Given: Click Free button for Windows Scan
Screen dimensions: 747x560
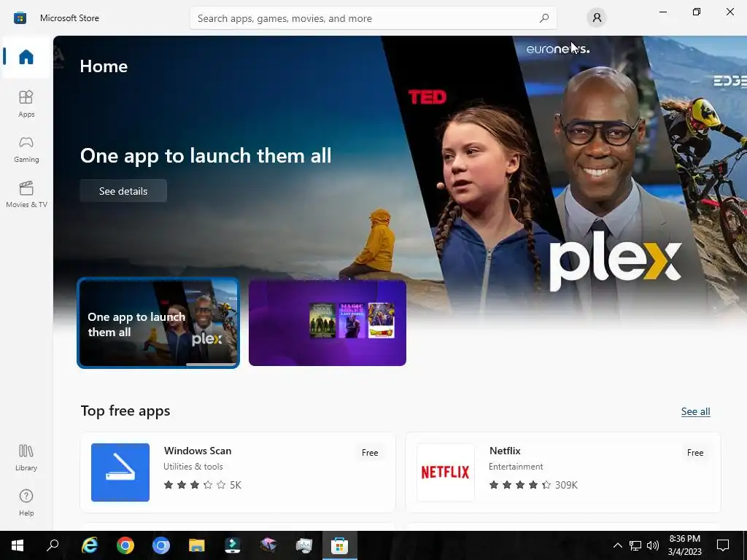Looking at the screenshot, I should (370, 453).
